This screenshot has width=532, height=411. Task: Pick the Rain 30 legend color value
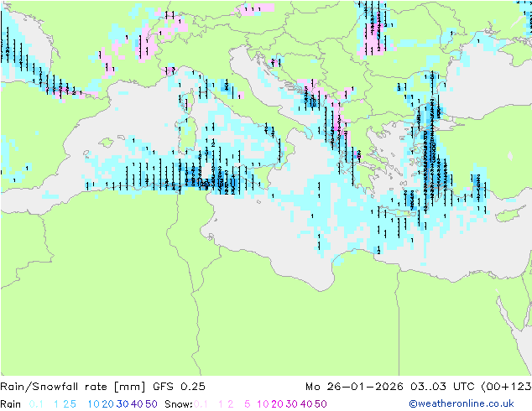(x=123, y=404)
